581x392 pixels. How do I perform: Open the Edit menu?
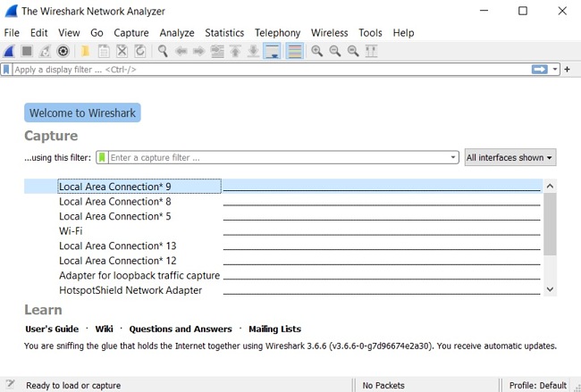pos(39,33)
